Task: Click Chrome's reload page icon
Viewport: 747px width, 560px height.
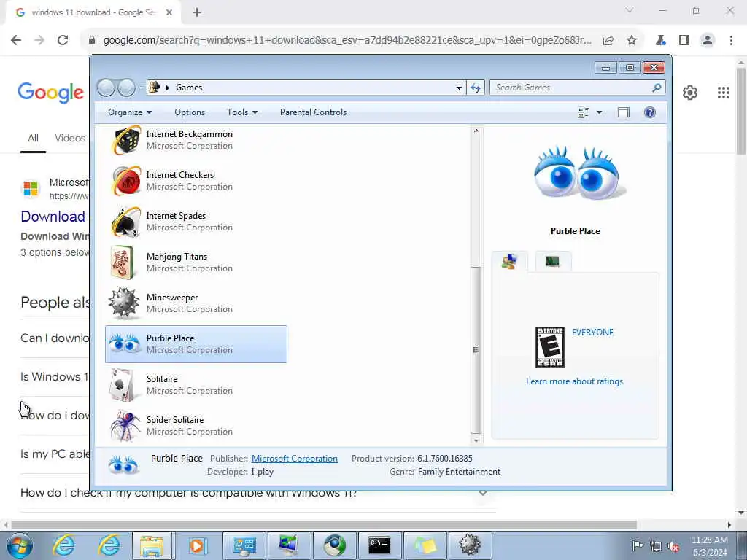Action: [63, 40]
